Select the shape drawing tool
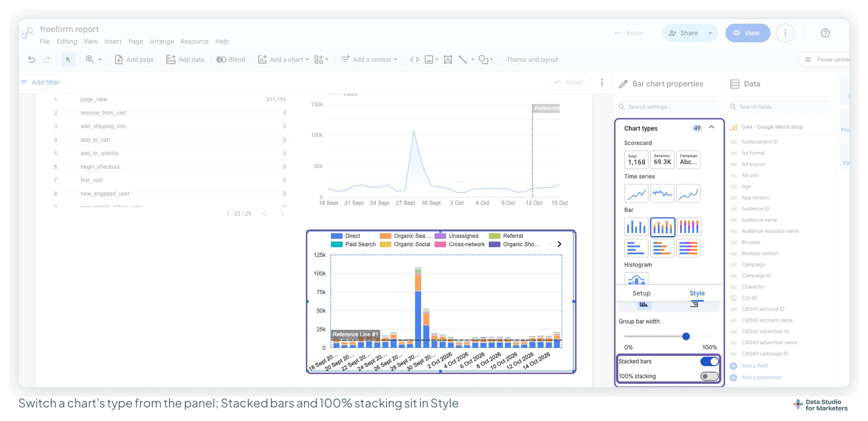 [483, 59]
